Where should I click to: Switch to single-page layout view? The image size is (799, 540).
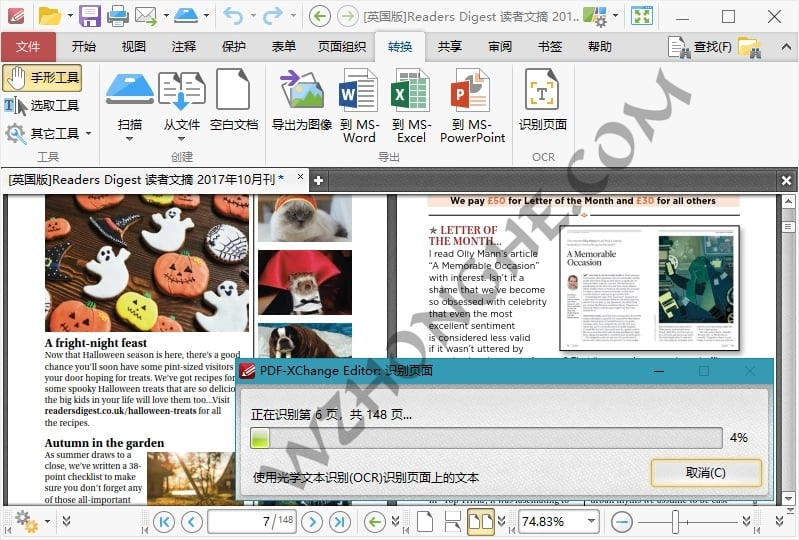click(x=425, y=521)
